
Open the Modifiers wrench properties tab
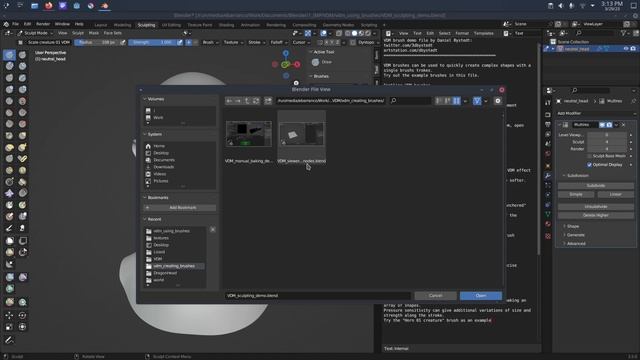click(x=548, y=175)
